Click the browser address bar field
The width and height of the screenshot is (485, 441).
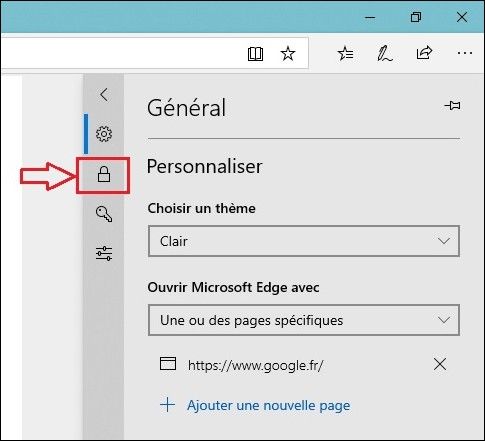(123, 53)
